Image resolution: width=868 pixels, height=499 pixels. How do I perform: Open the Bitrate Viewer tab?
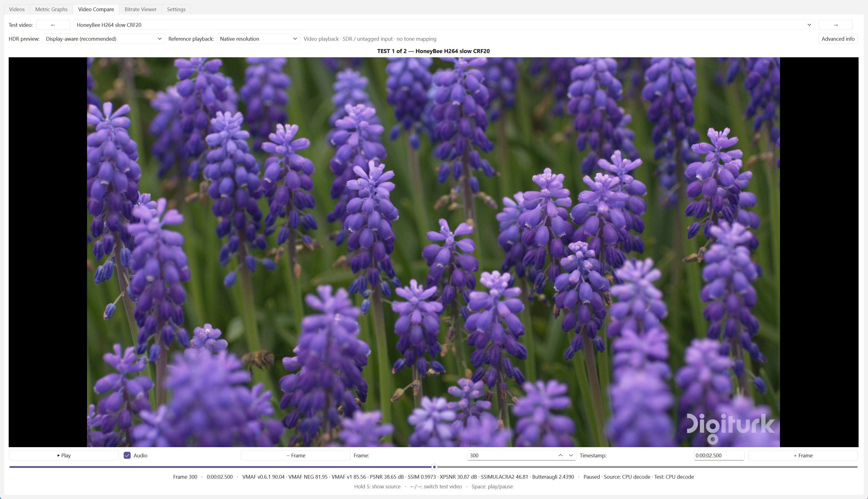coord(141,9)
